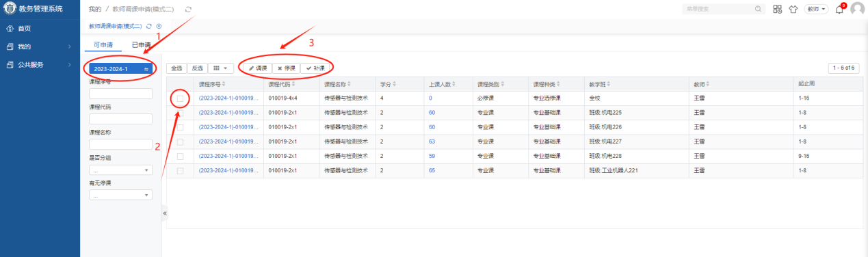Click the 反选 button

pos(197,68)
